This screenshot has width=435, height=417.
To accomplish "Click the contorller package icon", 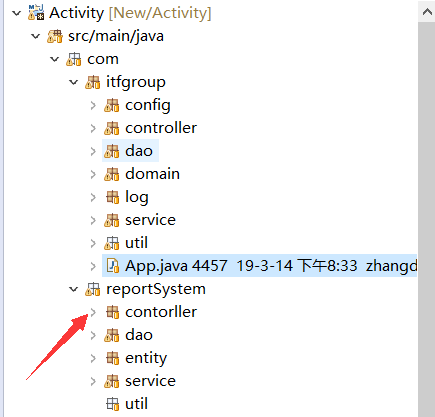I will click(x=112, y=312).
